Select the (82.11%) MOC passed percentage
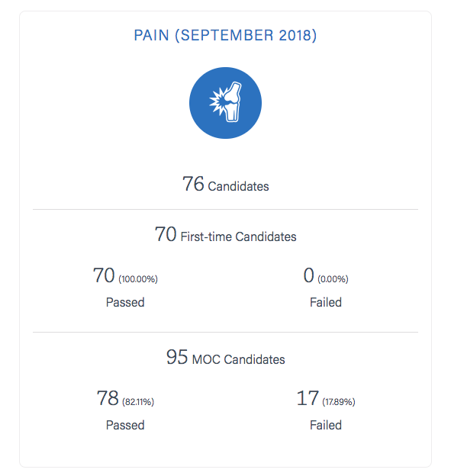Screen dimensions: 451x476 click(138, 402)
